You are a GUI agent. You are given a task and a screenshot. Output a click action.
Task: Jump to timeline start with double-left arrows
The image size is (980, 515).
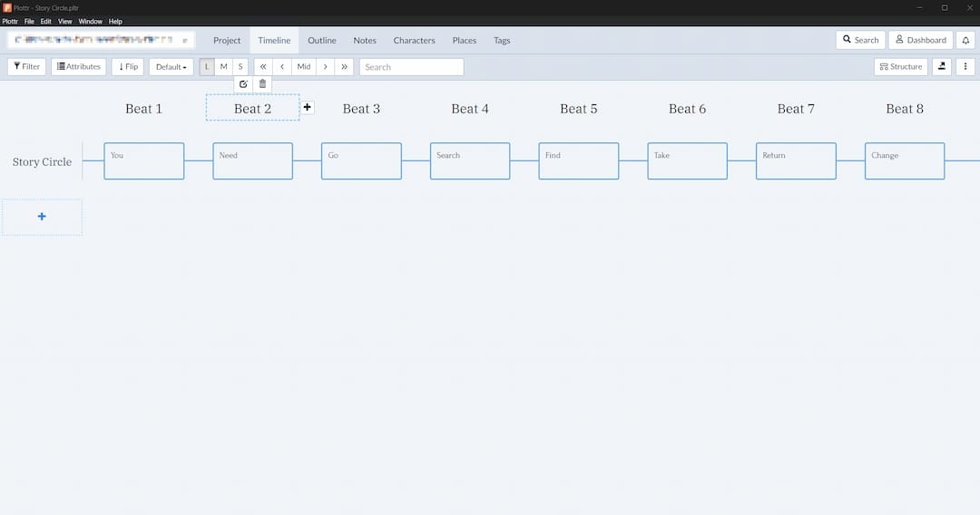tap(263, 67)
